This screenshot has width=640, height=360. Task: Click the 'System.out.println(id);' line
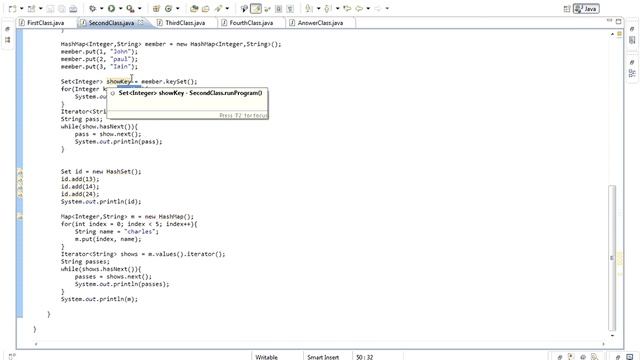tap(101, 202)
